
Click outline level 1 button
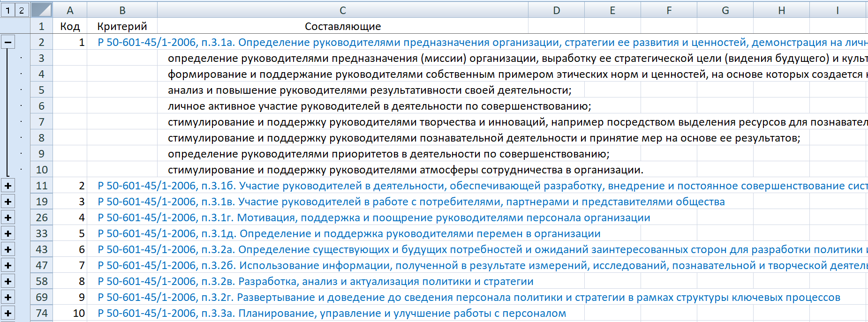pyautogui.click(x=8, y=10)
